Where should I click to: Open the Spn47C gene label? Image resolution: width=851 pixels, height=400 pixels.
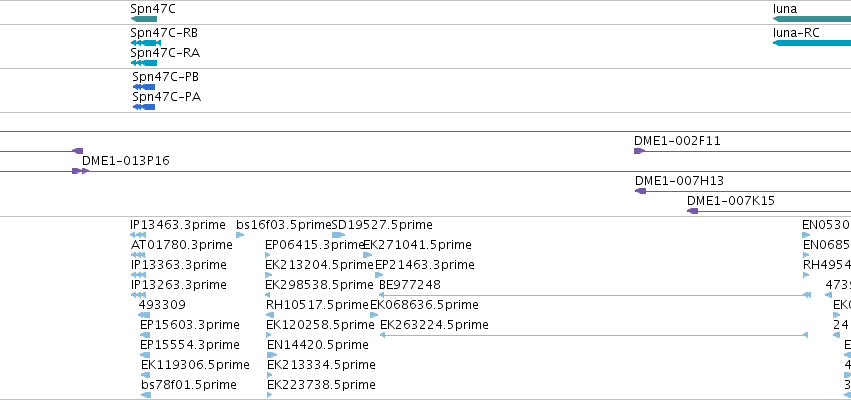point(153,9)
